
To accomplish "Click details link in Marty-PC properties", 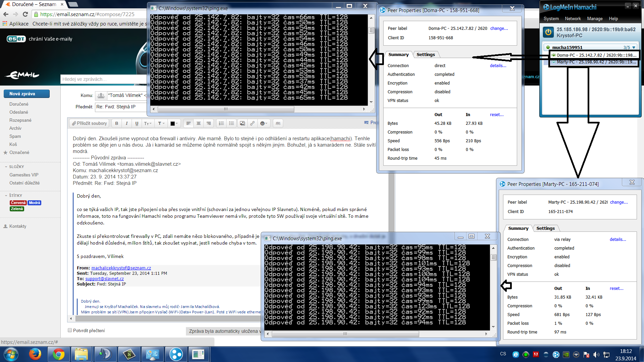I will [x=617, y=240].
